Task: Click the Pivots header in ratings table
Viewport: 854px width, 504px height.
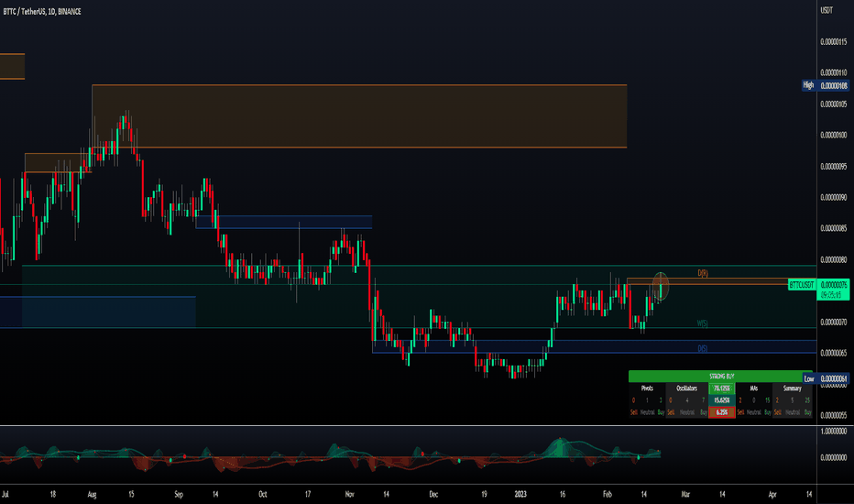Action: (x=647, y=389)
